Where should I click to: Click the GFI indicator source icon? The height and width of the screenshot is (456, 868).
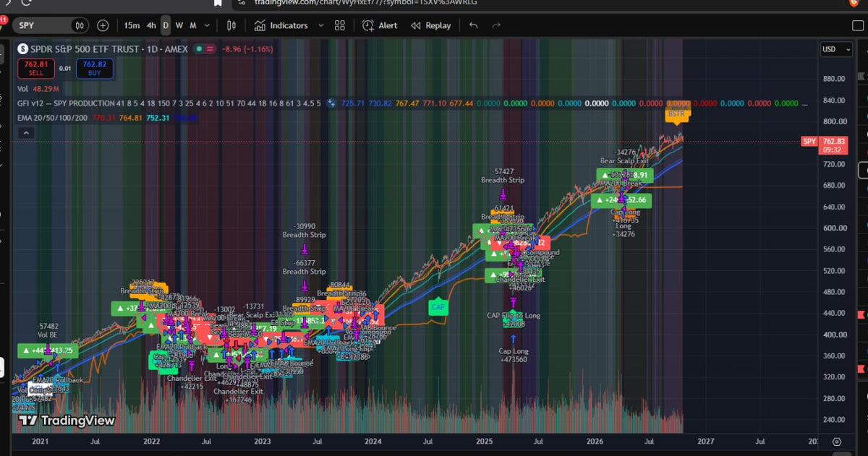tap(331, 103)
